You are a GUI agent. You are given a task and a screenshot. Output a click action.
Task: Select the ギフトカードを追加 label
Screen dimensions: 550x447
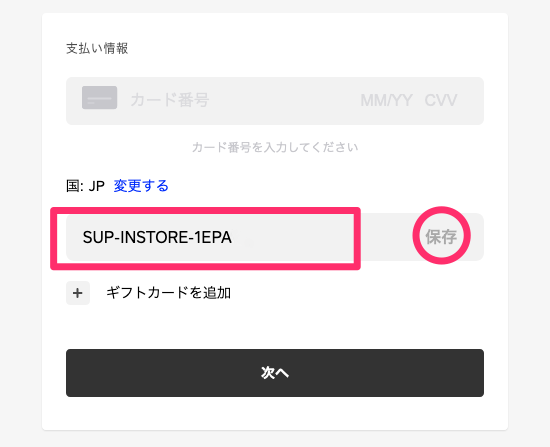tap(168, 293)
